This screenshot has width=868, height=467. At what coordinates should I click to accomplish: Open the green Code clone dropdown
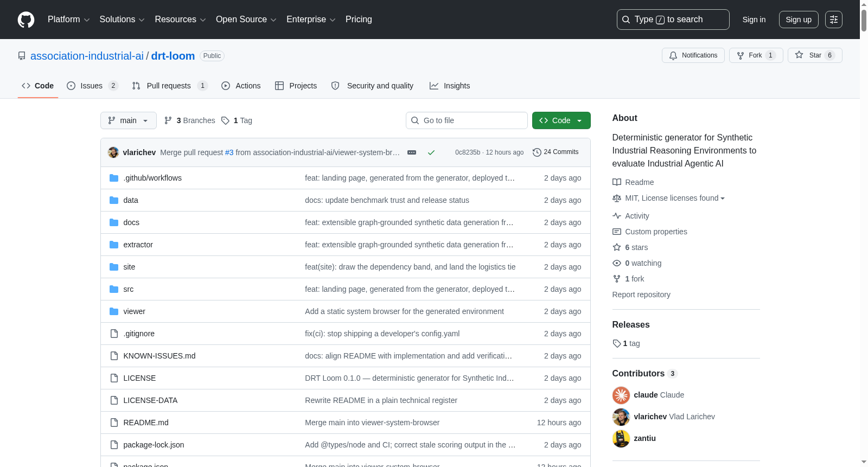tap(561, 120)
